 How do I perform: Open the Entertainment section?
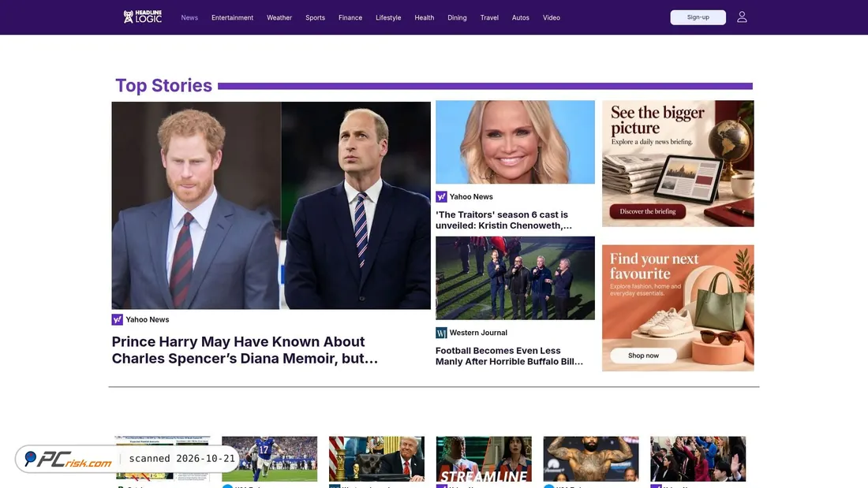click(x=233, y=17)
